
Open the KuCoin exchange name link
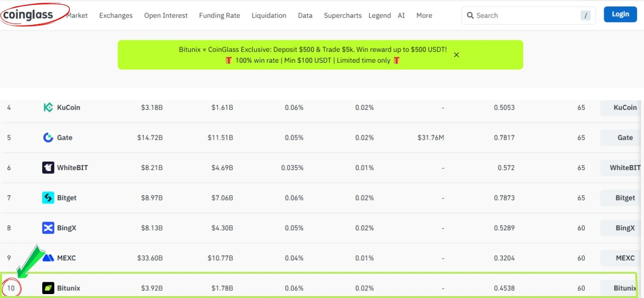(69, 107)
